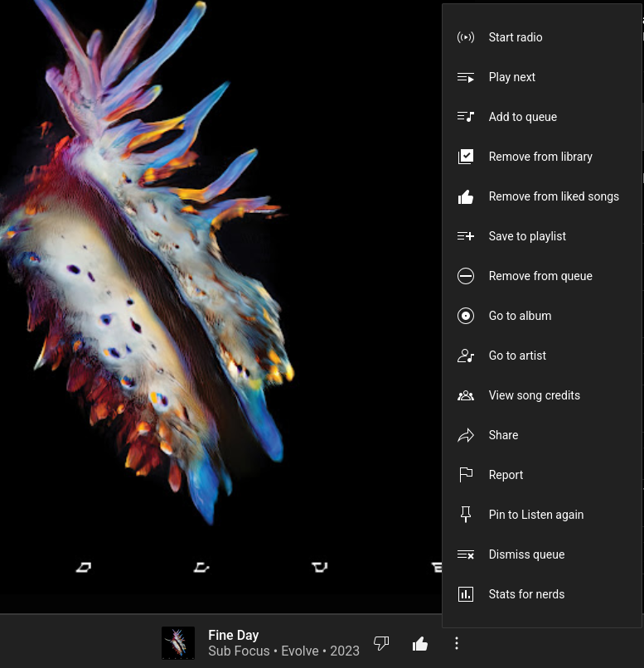Click the Sub Focus artist link
Screen dimensions: 644x668
[239, 651]
